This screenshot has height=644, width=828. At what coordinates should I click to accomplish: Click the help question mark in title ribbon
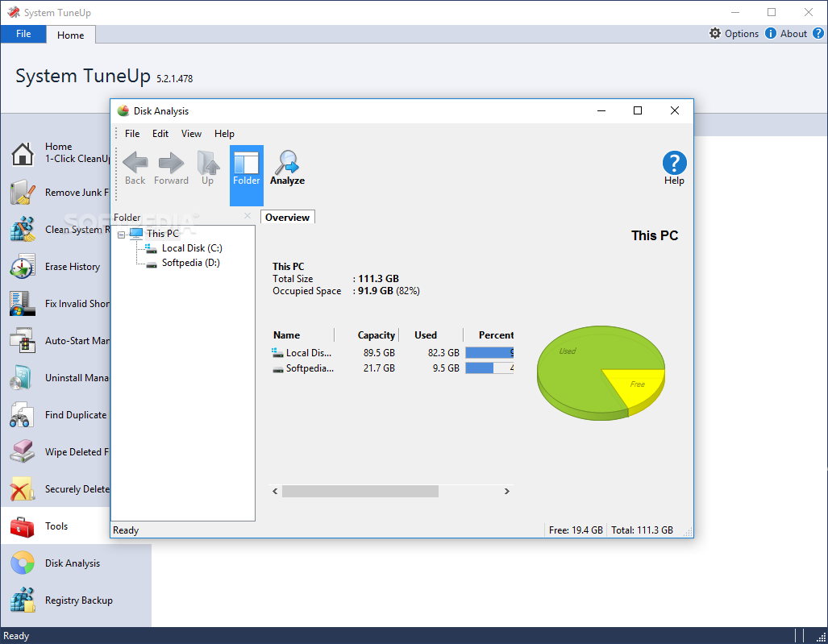point(818,33)
